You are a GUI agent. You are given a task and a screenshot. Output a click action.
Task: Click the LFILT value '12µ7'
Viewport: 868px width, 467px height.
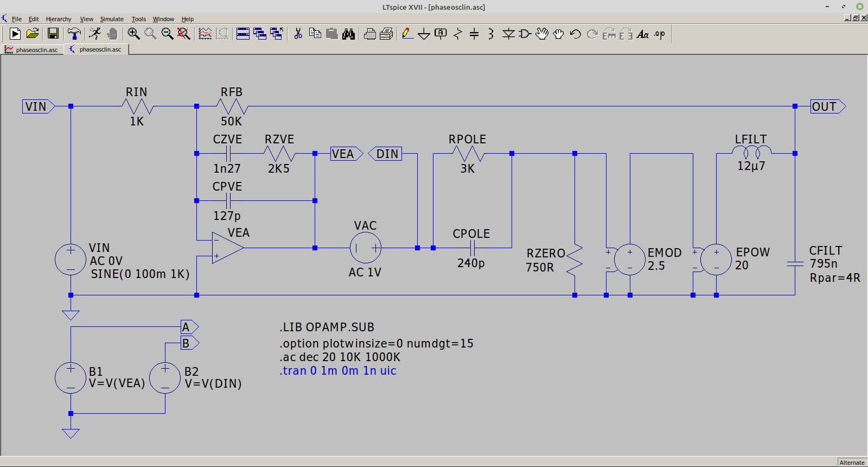tap(751, 166)
